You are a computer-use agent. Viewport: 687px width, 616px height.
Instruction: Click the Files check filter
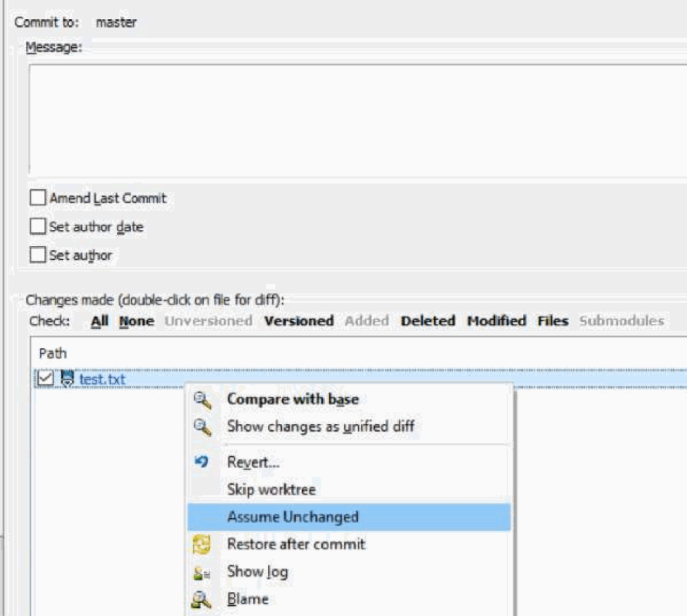552,321
